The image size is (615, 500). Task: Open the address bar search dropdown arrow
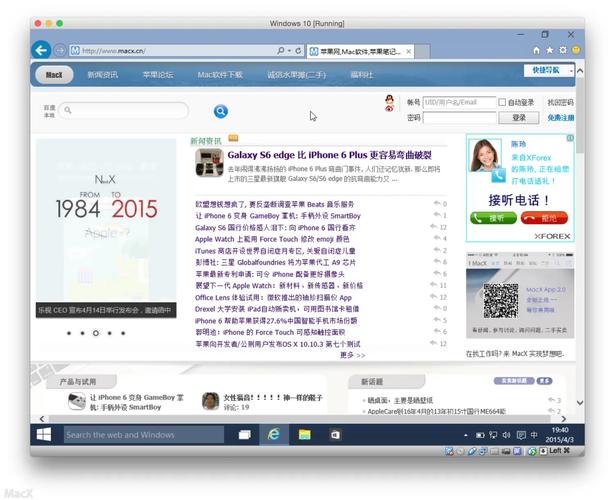pyautogui.click(x=289, y=51)
